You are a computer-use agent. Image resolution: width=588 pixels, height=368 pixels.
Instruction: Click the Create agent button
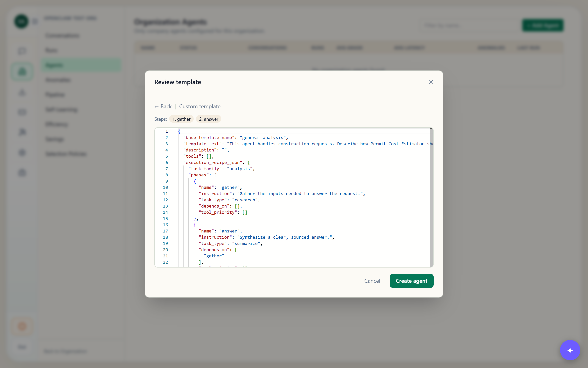click(x=411, y=281)
